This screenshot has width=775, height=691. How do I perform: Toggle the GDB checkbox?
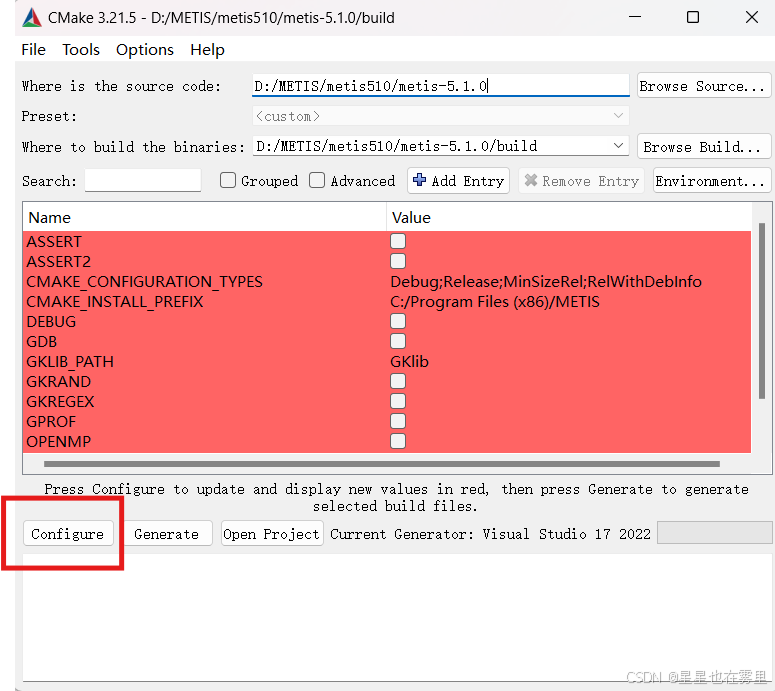point(398,341)
